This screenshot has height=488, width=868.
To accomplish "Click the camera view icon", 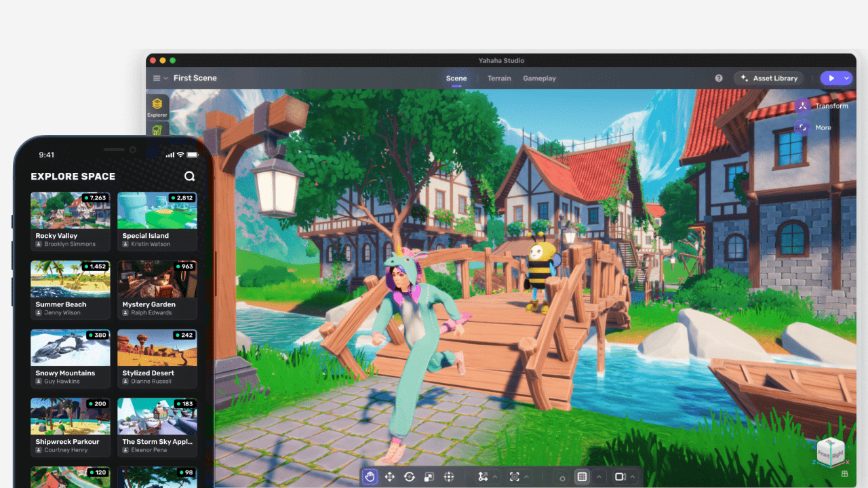I will pyautogui.click(x=619, y=476).
